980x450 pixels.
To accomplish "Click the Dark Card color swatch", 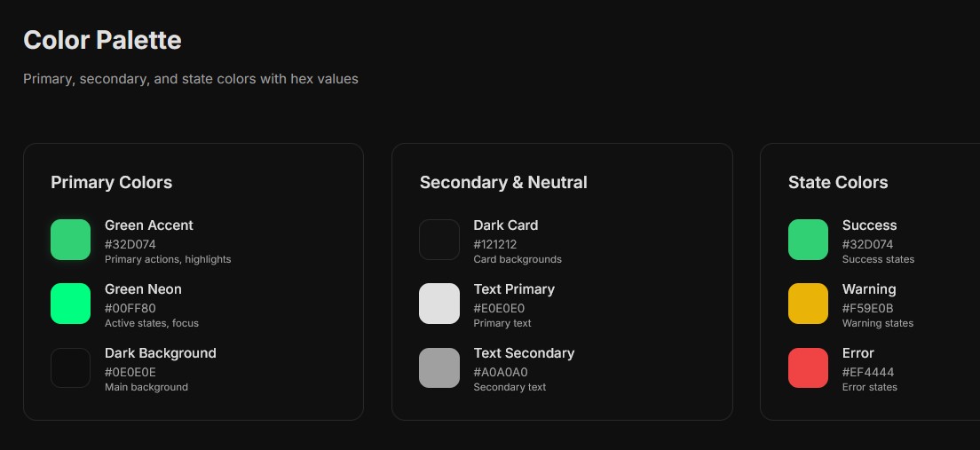I will pyautogui.click(x=439, y=240).
